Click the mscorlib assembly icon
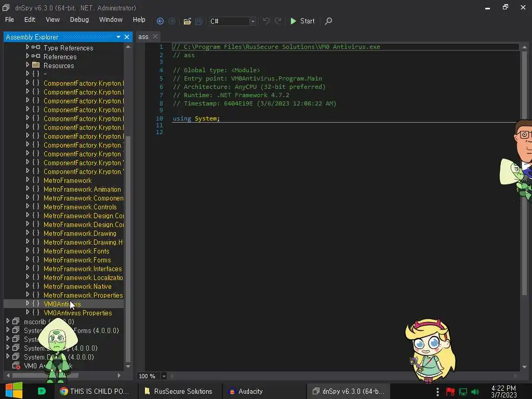Image resolution: width=532 pixels, height=399 pixels. [x=16, y=321]
